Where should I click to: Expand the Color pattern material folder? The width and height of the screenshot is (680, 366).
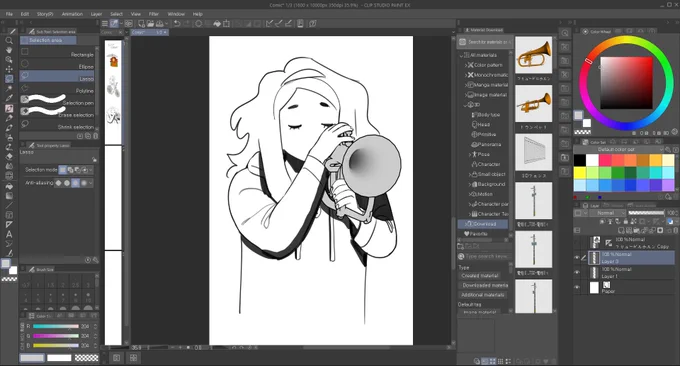466,65
